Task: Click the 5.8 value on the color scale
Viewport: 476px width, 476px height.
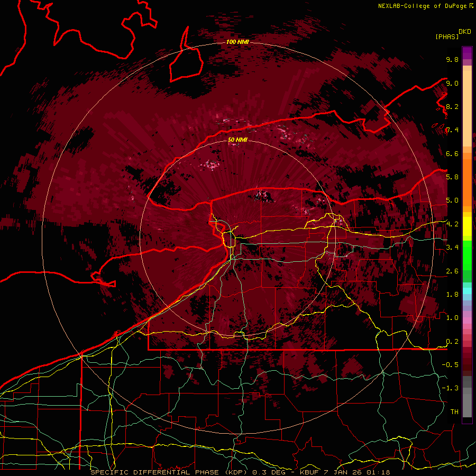Action: click(452, 177)
